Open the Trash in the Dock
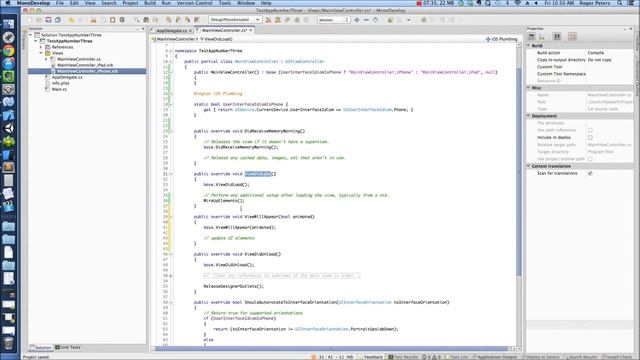This screenshot has height=360, width=640. (9, 343)
